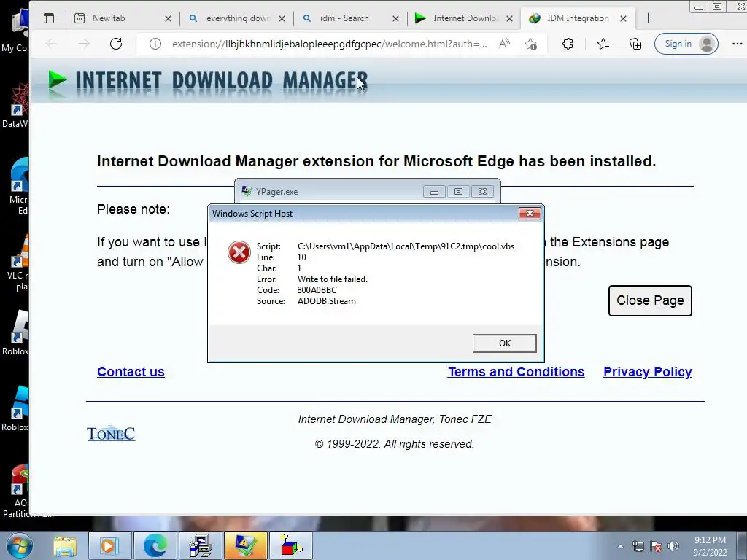Add this page to favorites star
Screen dimensions: 747x560
[530, 44]
